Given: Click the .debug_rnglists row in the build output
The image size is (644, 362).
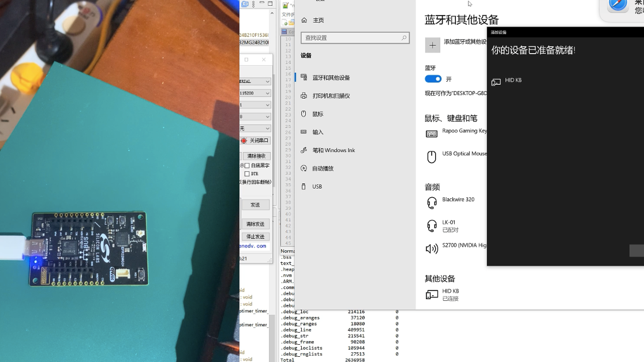Looking at the screenshot, I should (x=339, y=354).
